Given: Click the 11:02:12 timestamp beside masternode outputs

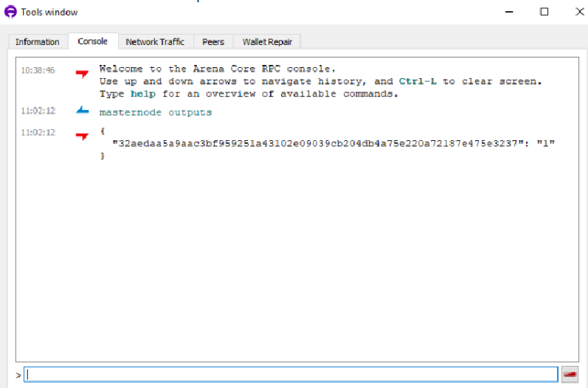Looking at the screenshot, I should click(38, 111).
